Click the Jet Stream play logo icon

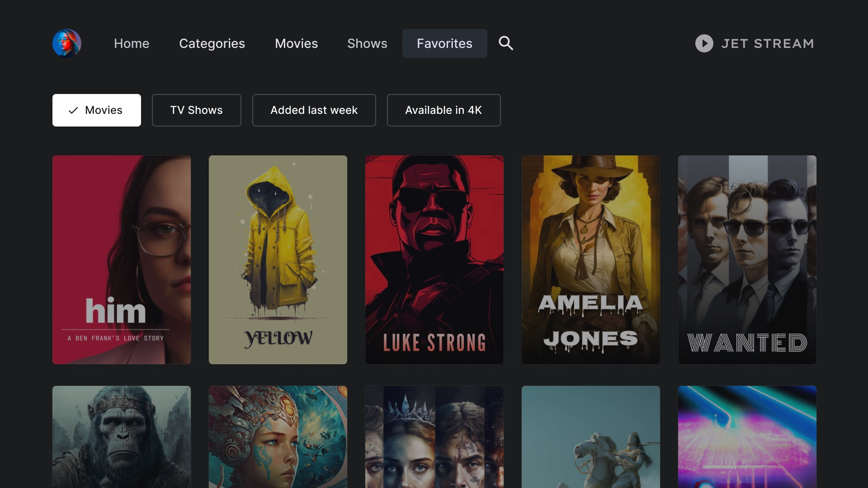pos(704,43)
